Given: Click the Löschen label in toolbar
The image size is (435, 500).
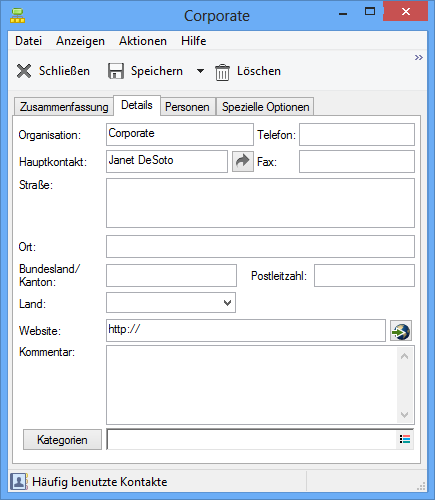Looking at the screenshot, I should pyautogui.click(x=259, y=71).
